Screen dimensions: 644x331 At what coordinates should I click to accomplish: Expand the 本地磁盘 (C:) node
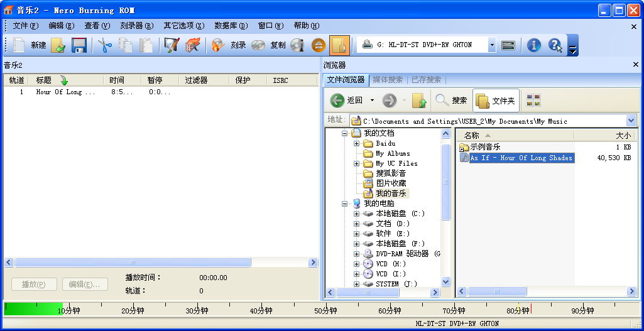(356, 214)
